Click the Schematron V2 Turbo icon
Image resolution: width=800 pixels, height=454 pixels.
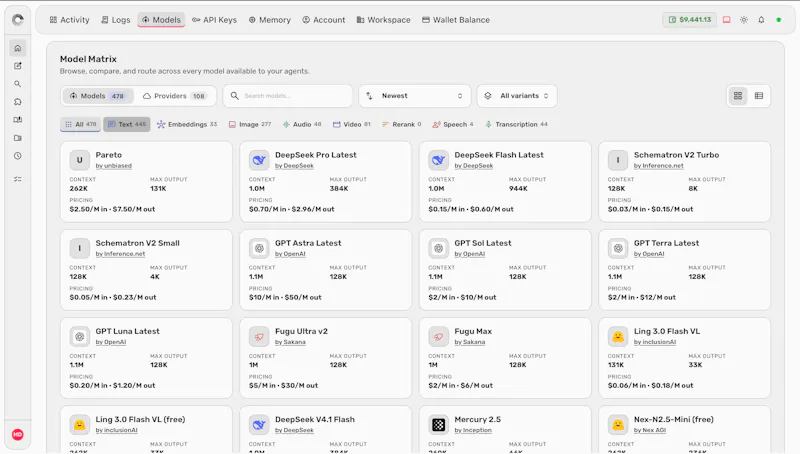[618, 160]
